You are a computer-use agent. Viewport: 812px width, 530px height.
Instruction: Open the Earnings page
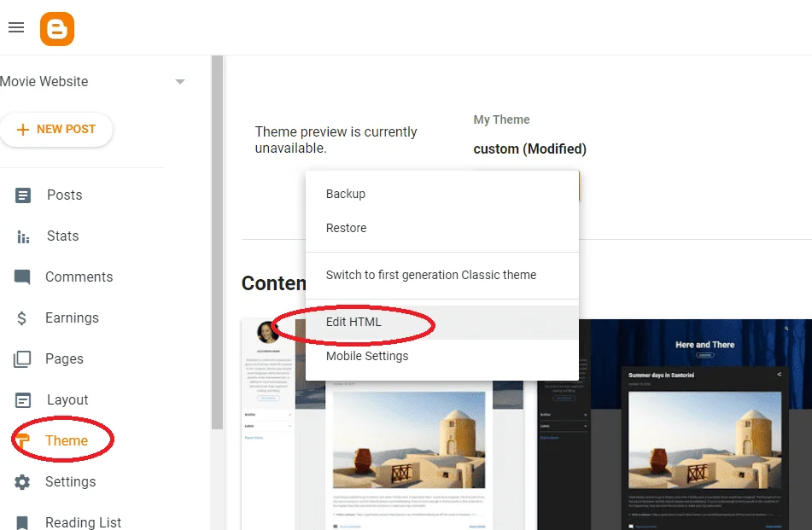click(72, 317)
